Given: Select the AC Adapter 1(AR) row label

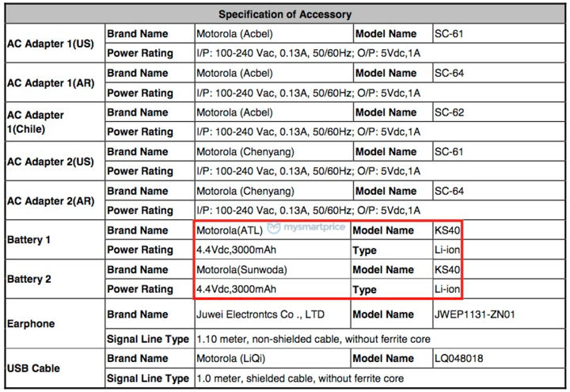Looking at the screenshot, I should (x=50, y=82).
